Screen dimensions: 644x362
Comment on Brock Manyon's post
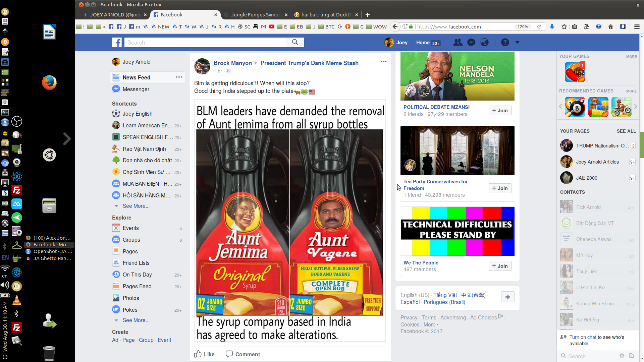click(243, 354)
